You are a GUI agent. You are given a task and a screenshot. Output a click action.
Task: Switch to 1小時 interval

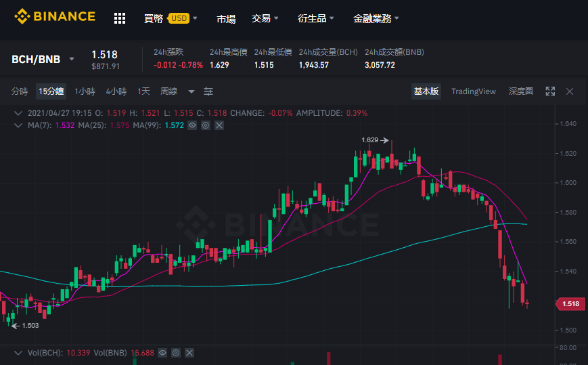85,91
